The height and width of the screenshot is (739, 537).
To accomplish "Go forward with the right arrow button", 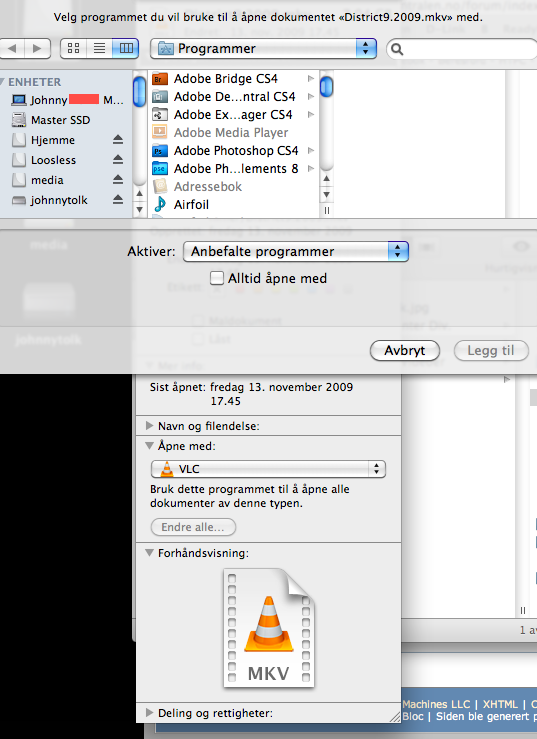I will pyautogui.click(x=38, y=49).
